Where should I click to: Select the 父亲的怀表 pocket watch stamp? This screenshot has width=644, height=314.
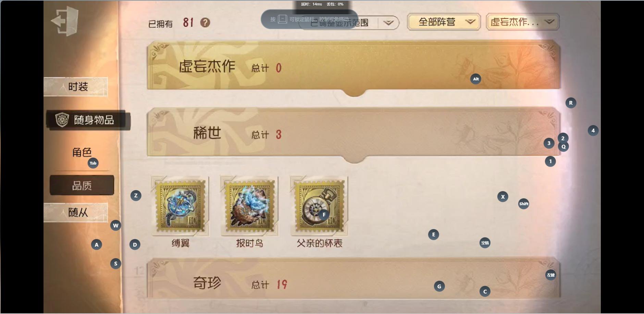pos(319,206)
